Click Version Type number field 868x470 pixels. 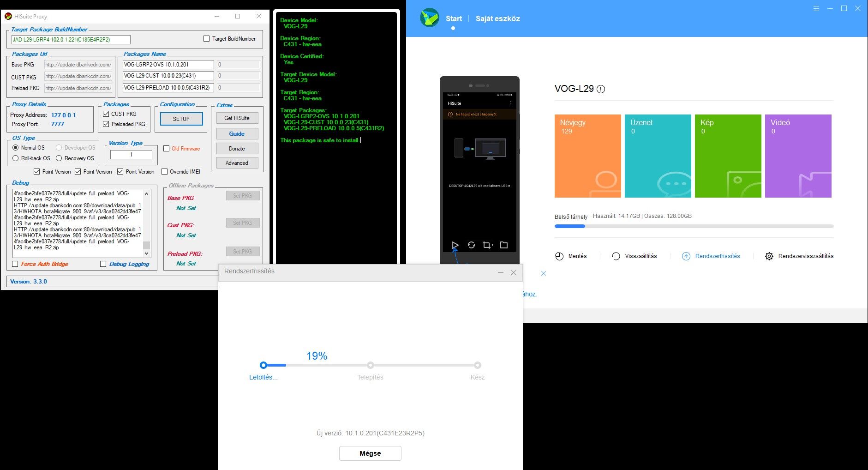pos(131,155)
